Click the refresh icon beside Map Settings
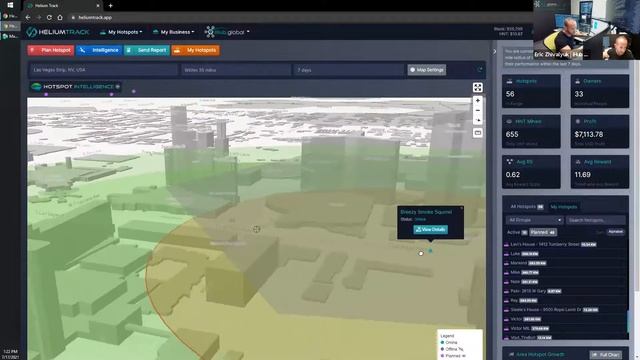The width and height of the screenshot is (640, 360). coord(480,70)
